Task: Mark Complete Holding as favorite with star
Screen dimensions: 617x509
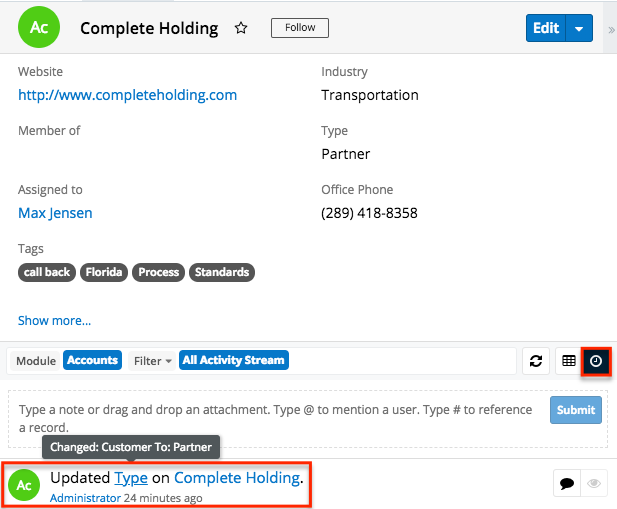Action: pyautogui.click(x=241, y=28)
